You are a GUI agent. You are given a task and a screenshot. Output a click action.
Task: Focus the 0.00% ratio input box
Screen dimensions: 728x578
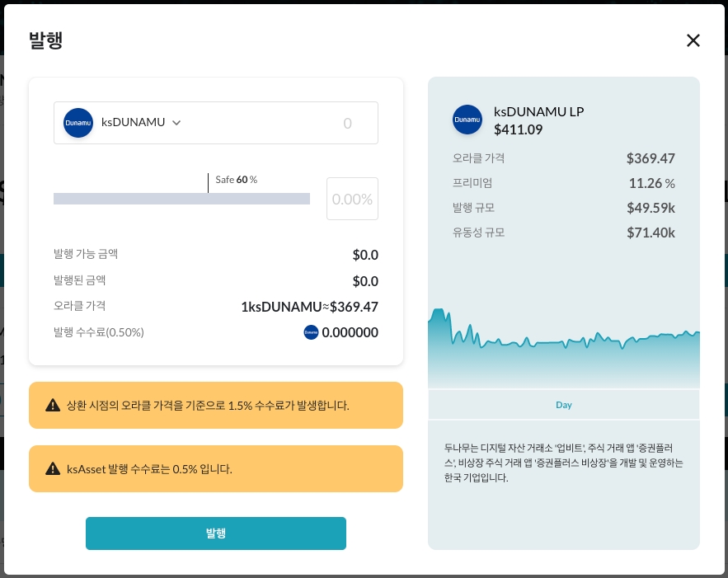pos(352,199)
